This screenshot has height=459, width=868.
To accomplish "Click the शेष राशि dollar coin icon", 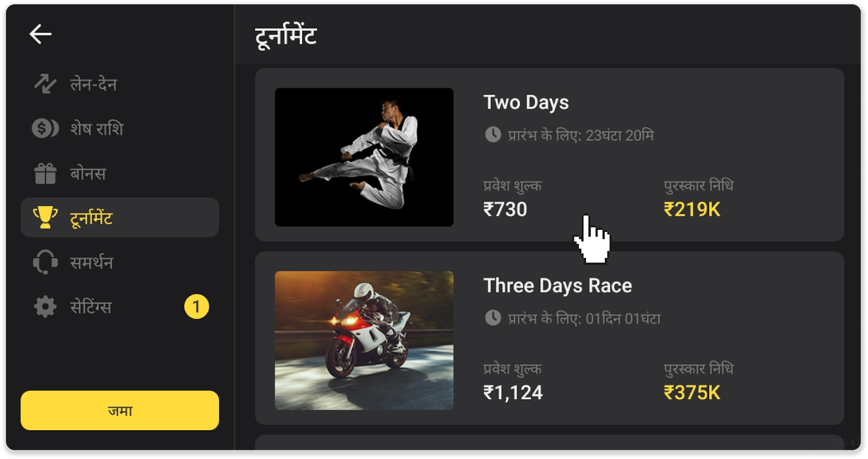I will tap(45, 128).
